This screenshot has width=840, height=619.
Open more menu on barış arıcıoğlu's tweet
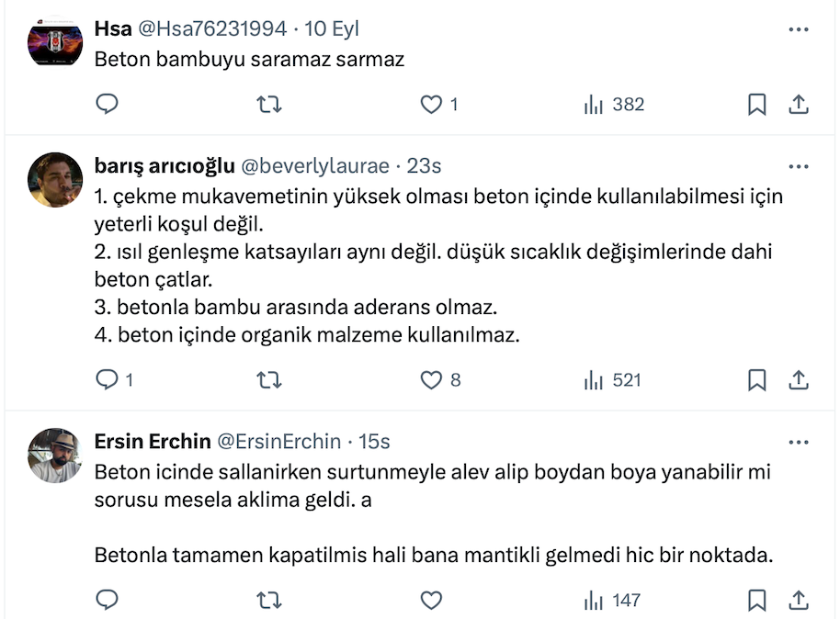799,166
